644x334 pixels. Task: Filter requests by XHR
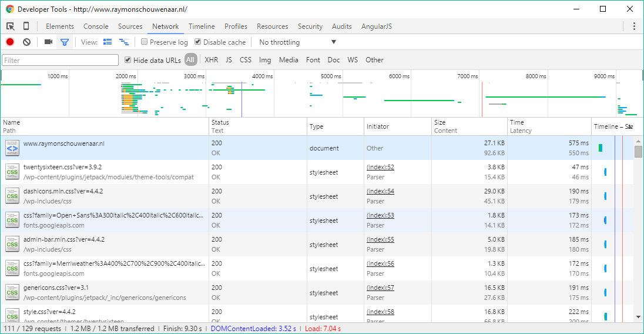[x=212, y=60]
